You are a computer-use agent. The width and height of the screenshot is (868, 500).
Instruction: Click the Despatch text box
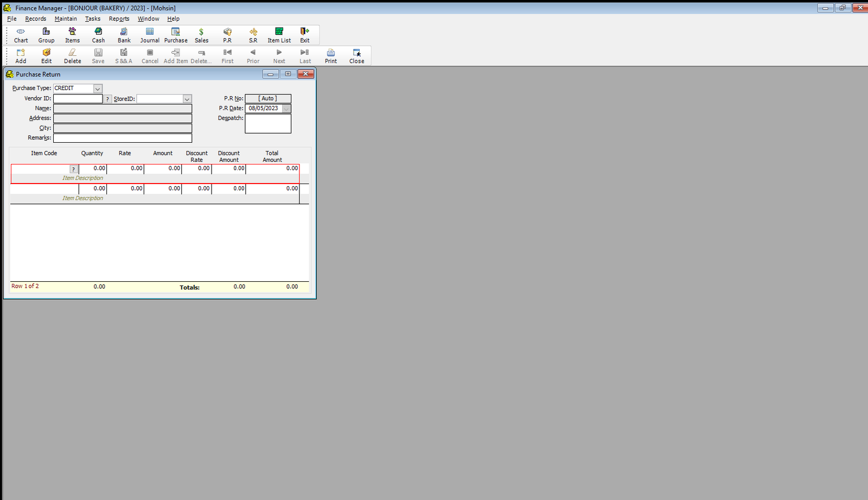268,124
